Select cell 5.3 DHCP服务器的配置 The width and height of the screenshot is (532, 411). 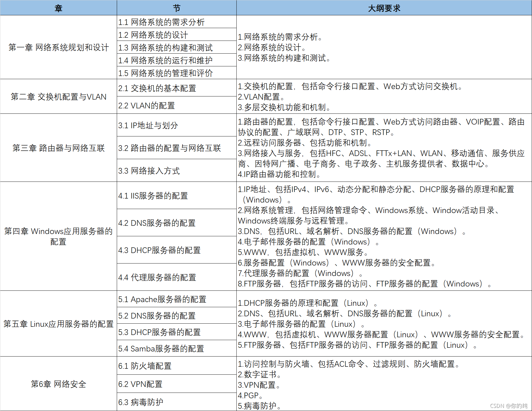click(177, 332)
